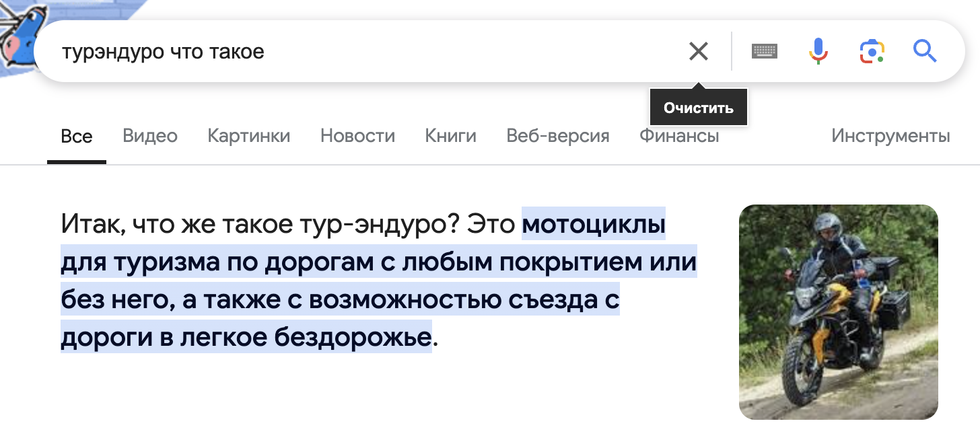Start voice search with the microphone icon

pos(818,51)
